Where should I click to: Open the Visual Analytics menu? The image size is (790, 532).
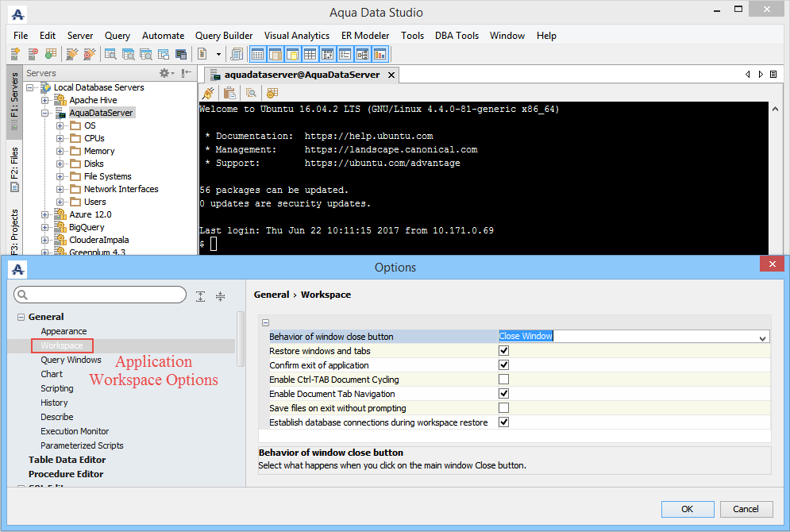pyautogui.click(x=297, y=36)
